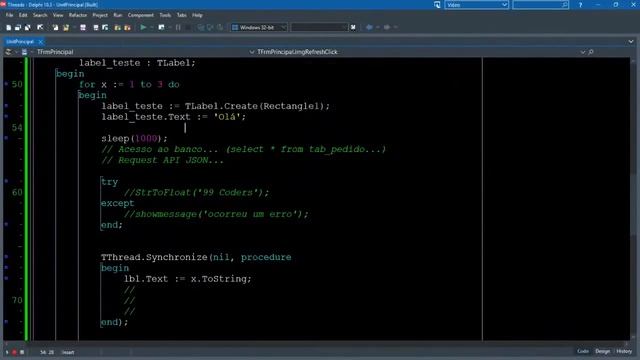Click the Pause debugger icon
This screenshot has height=360, width=640.
[x=178, y=27]
